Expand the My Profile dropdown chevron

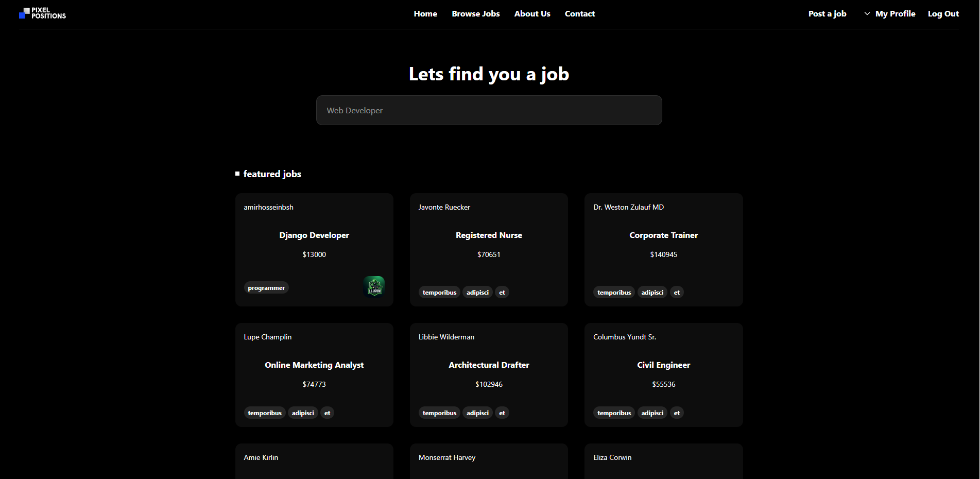pyautogui.click(x=867, y=14)
